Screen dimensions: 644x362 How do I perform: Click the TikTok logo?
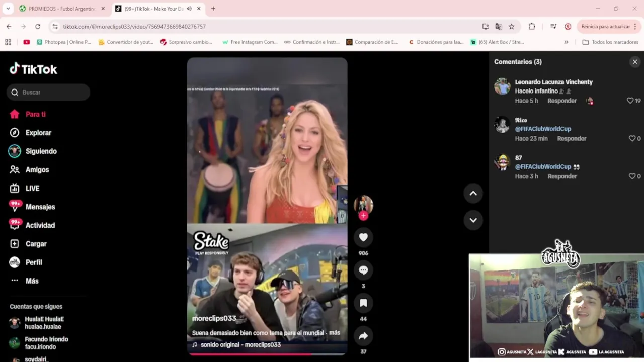(x=33, y=69)
